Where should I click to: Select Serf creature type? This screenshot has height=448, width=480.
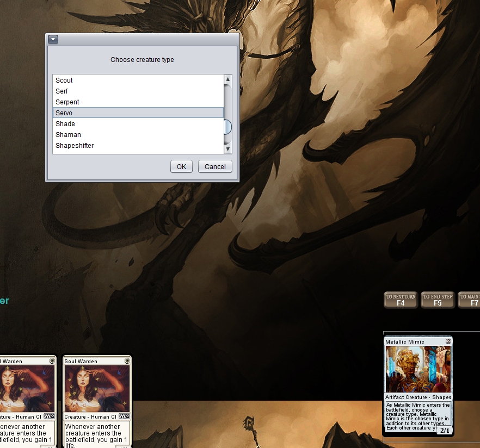coord(138,91)
